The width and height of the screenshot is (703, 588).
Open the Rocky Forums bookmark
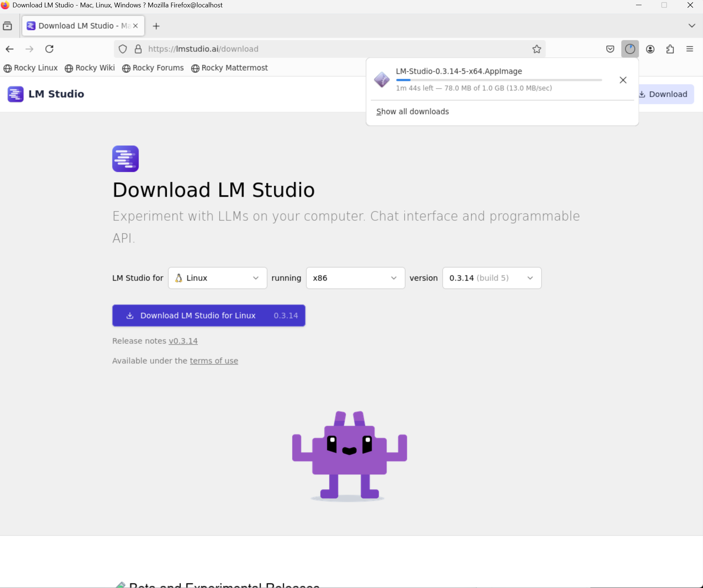[153, 68]
